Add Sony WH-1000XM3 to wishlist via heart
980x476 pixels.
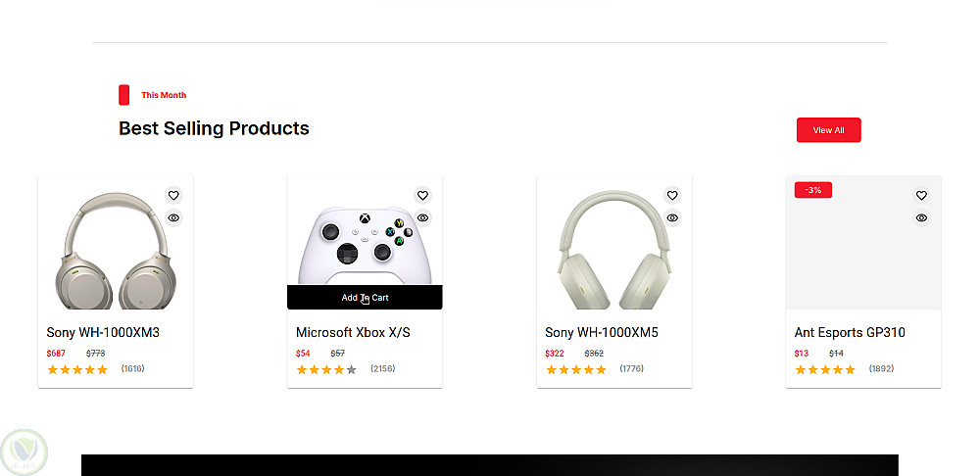click(x=173, y=195)
